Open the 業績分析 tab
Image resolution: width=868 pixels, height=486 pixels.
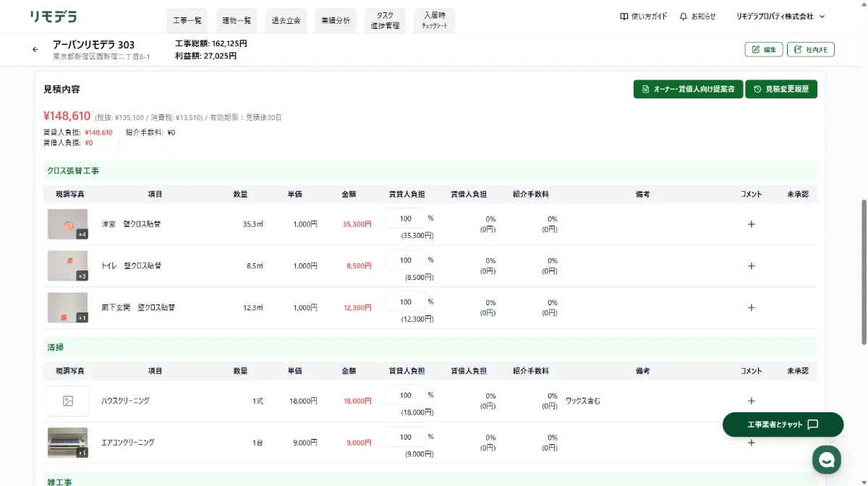tap(336, 21)
